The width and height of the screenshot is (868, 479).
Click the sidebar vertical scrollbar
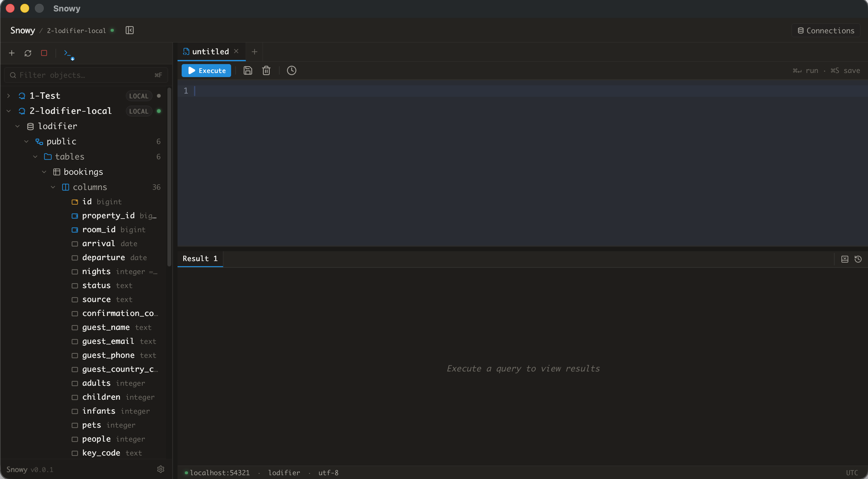tap(169, 177)
